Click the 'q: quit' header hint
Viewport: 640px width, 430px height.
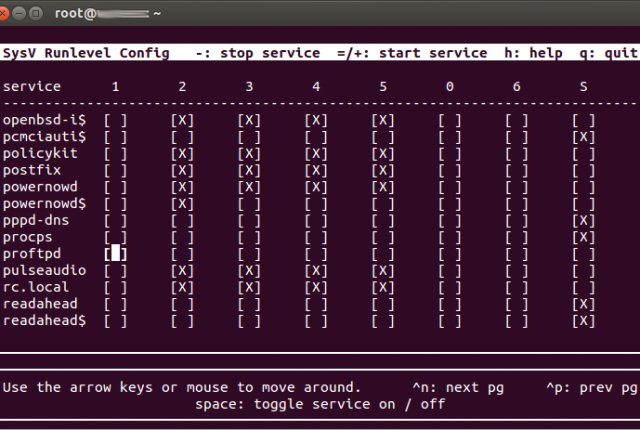(608, 53)
